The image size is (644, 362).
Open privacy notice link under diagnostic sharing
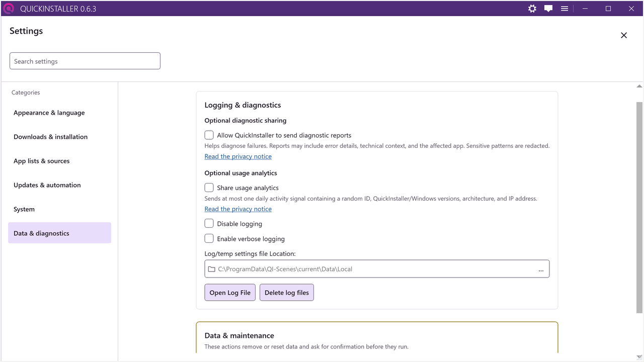pyautogui.click(x=238, y=156)
